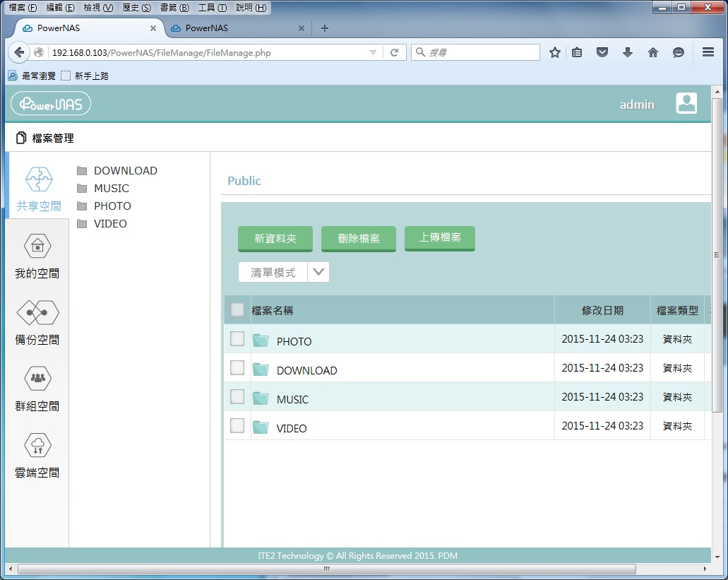Bookmark this page with the star icon

click(x=555, y=52)
